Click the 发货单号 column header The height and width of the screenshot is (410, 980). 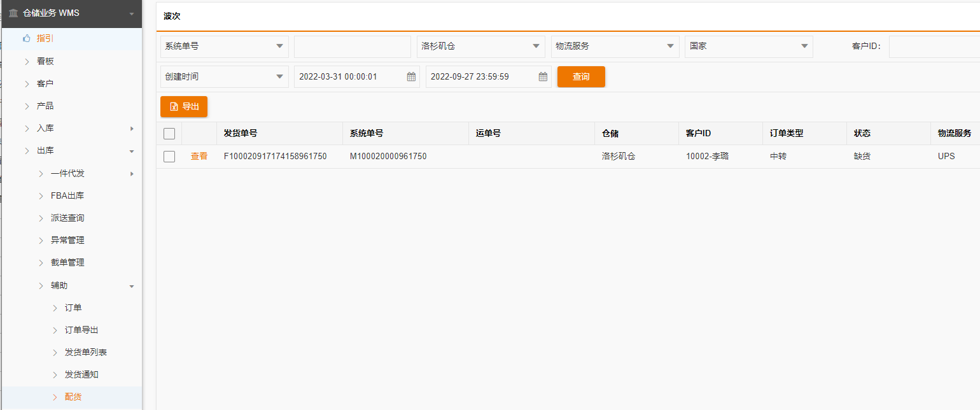tap(280, 134)
